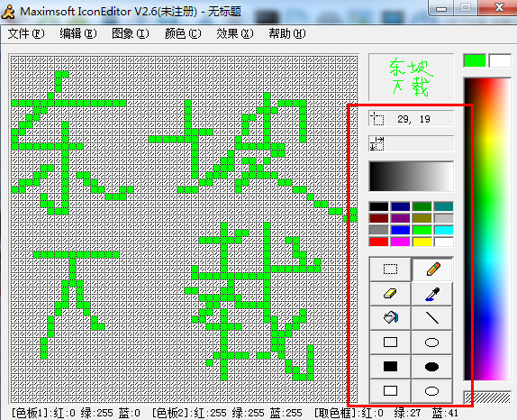517x420 pixels.
Task: Open the 图象(I) menu
Action: tap(131, 33)
